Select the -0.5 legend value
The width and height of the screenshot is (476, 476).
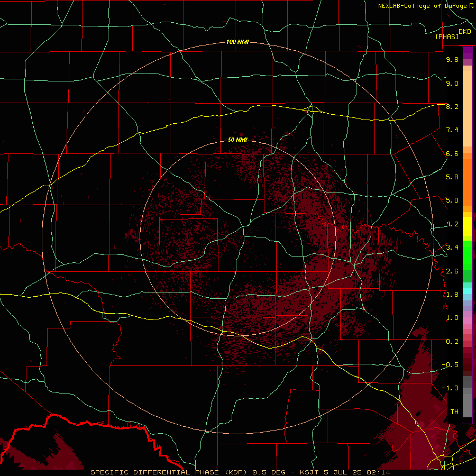pyautogui.click(x=450, y=365)
